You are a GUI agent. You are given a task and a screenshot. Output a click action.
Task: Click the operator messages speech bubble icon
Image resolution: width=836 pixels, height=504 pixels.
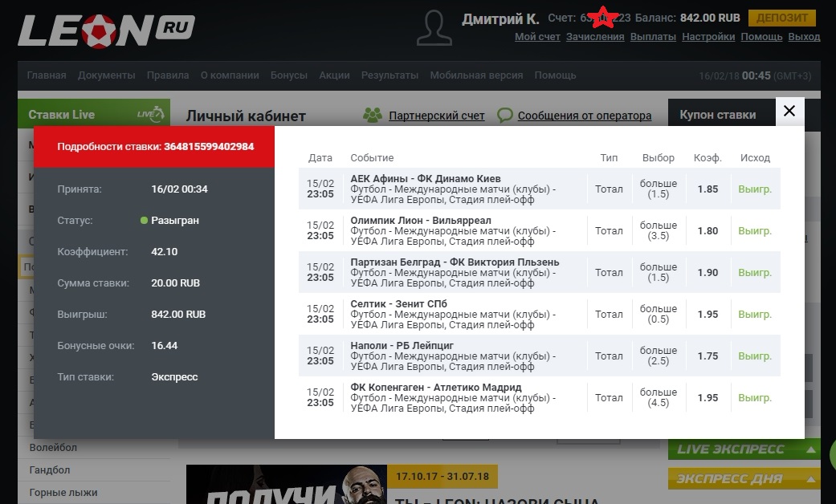point(504,115)
